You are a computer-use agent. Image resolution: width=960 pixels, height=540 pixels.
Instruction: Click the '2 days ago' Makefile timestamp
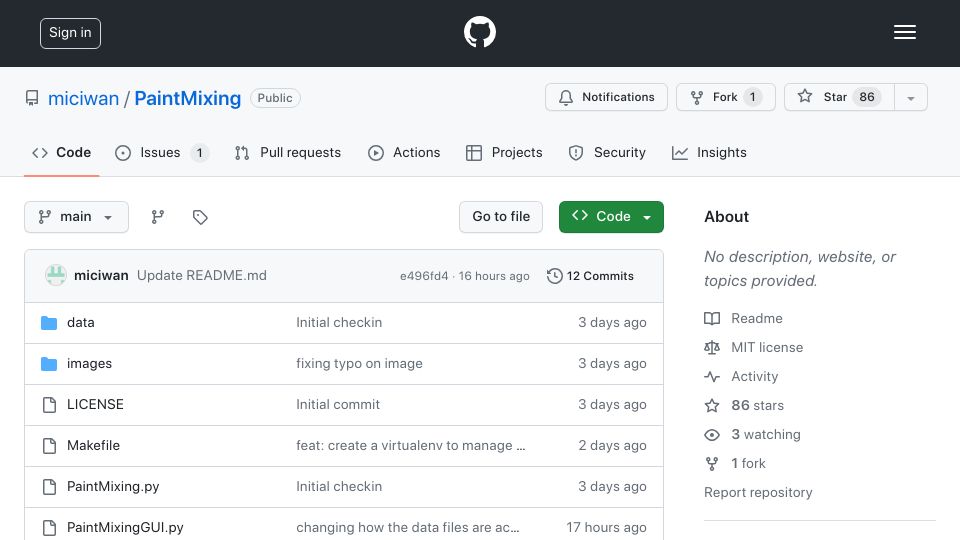612,446
